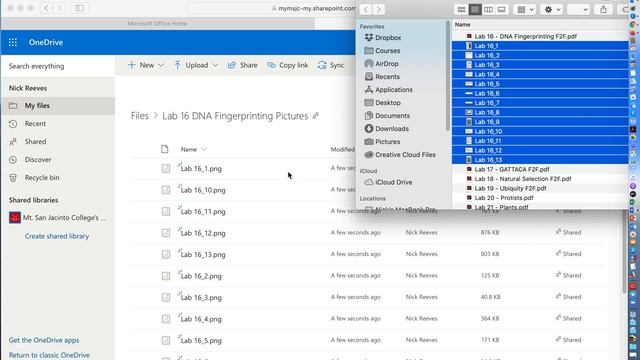Viewport: 640px width, 360px height.
Task: Click the Safari forward button
Action: [59, 8]
